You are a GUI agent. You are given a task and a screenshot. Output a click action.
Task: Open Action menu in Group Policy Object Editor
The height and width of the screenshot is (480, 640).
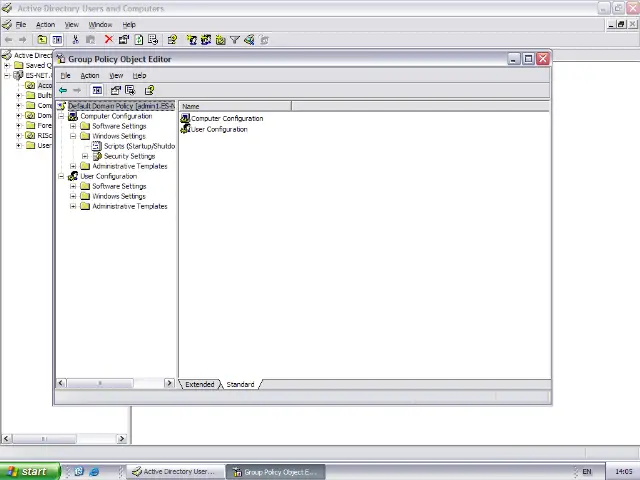(x=90, y=76)
